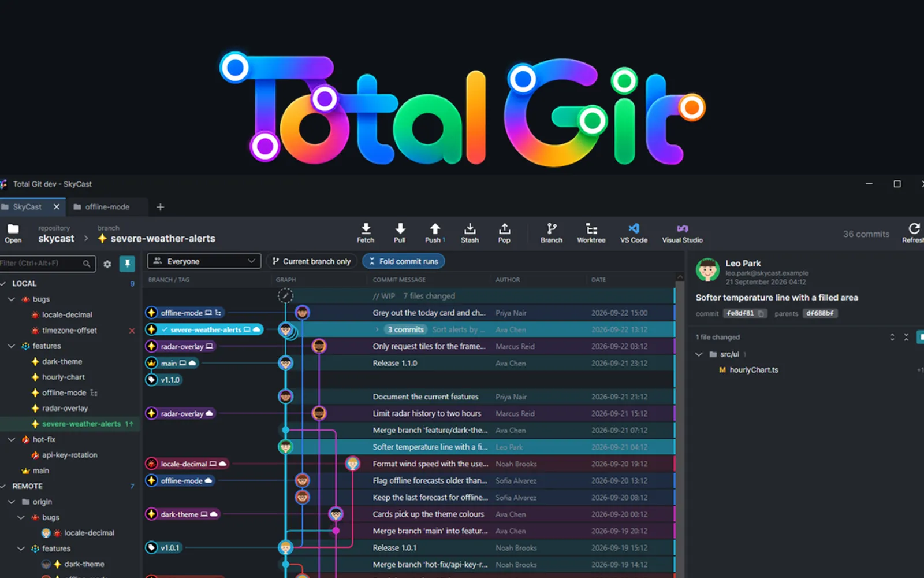Collapse the LOCAL section
The image size is (924, 578).
click(3, 283)
